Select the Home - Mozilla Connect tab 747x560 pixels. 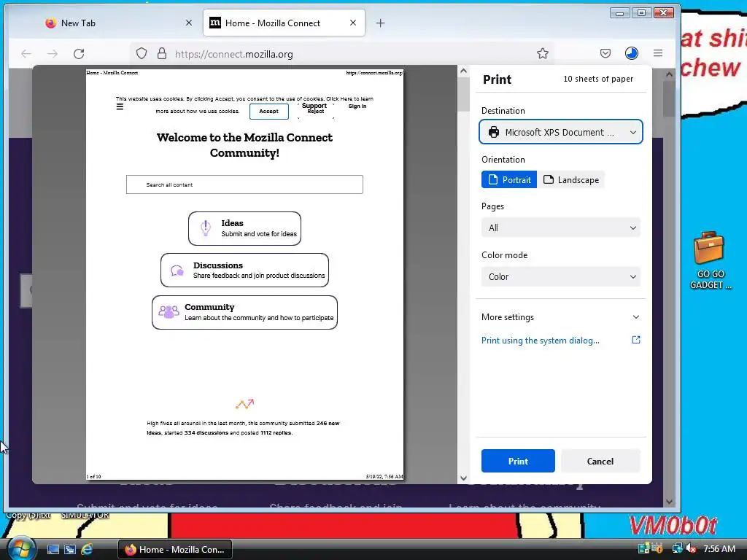pos(284,23)
